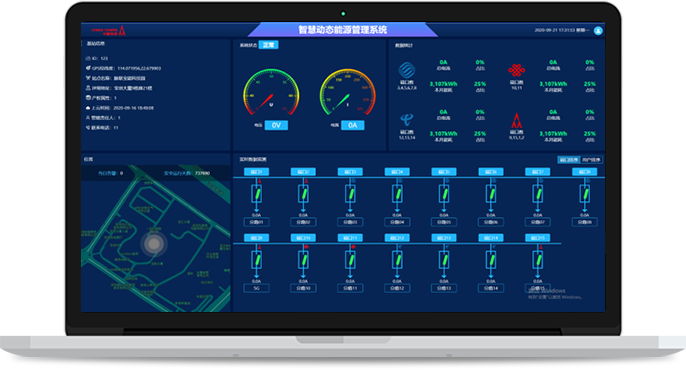Image resolution: width=686 pixels, height=370 pixels.
Task: Select the China Telecom operator logo
Action: click(407, 119)
